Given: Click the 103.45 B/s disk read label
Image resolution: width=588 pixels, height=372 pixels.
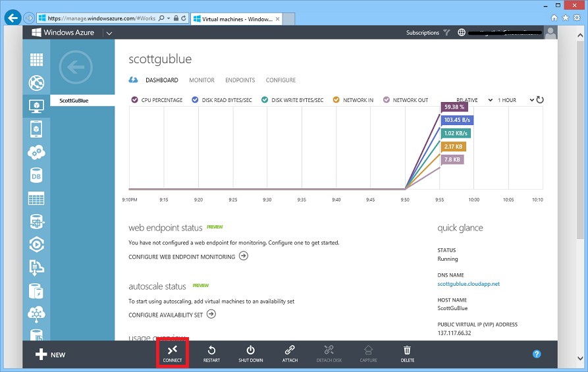Looking at the screenshot, I should pyautogui.click(x=457, y=120).
